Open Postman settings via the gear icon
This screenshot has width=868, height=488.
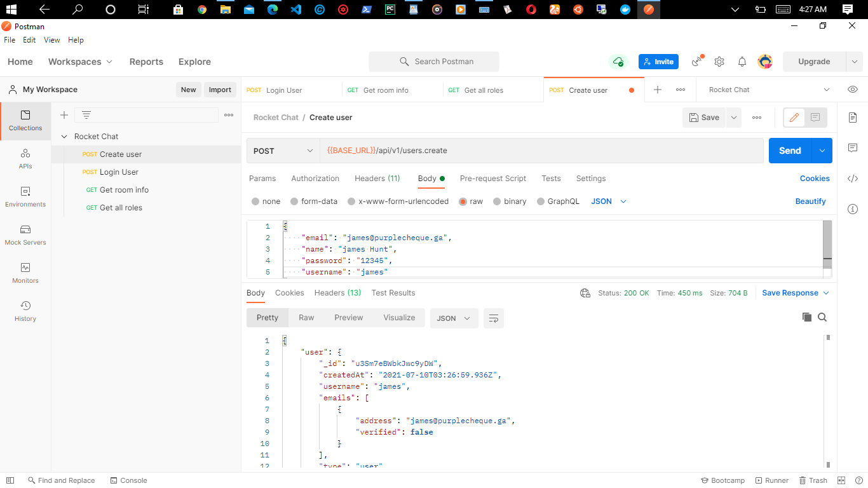[x=719, y=61]
